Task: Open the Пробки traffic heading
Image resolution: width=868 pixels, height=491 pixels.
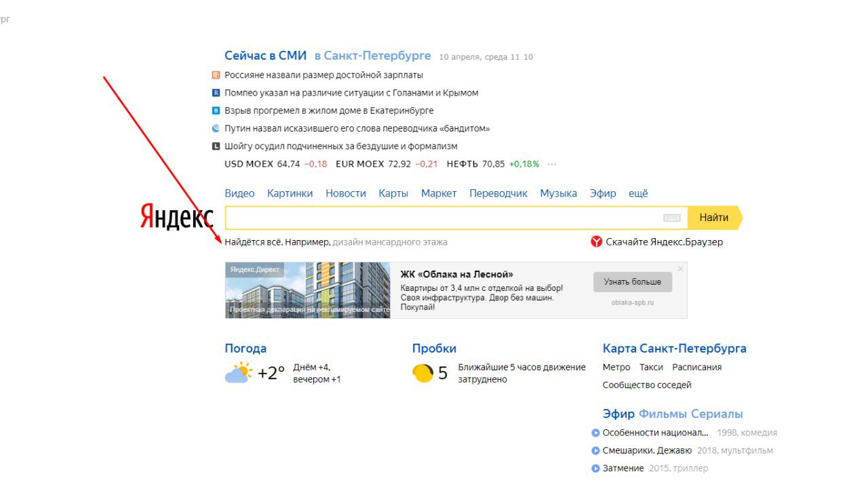Action: 434,349
